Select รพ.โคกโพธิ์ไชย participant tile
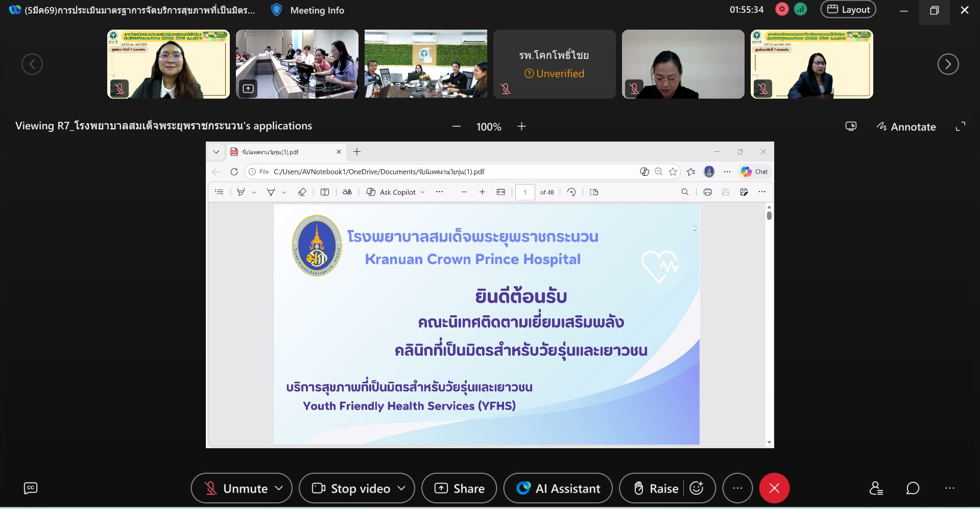Viewport: 980px width, 509px height. click(x=554, y=64)
